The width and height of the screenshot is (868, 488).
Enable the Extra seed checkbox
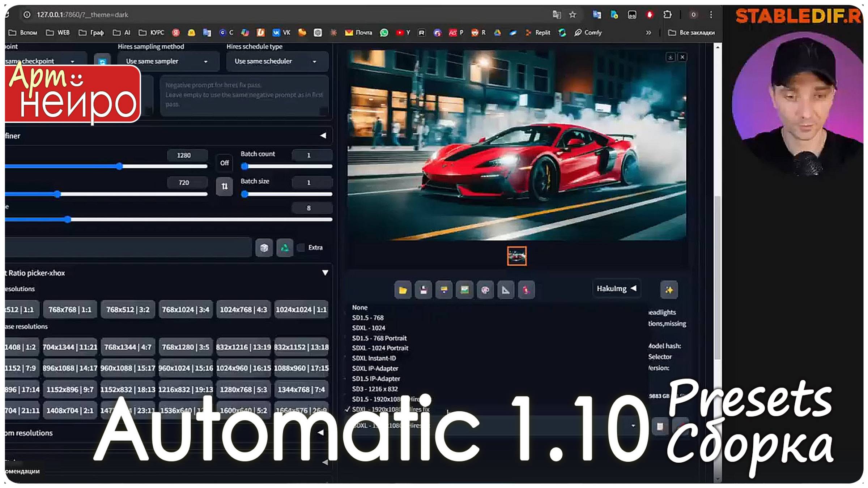click(301, 248)
